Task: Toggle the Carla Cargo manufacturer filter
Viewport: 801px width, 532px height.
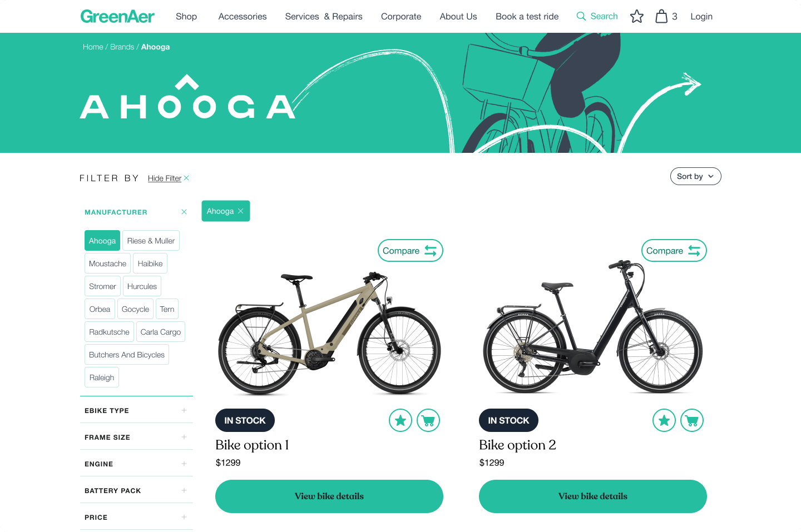Action: click(161, 332)
